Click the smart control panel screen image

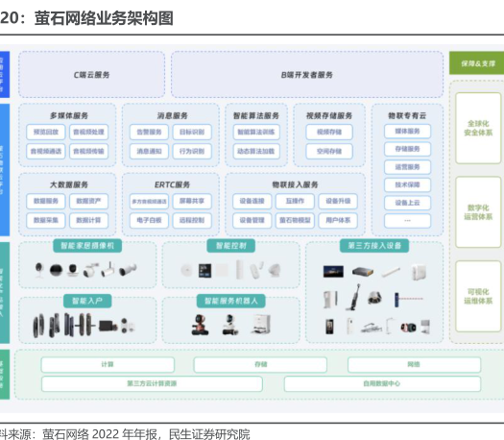(x=204, y=270)
